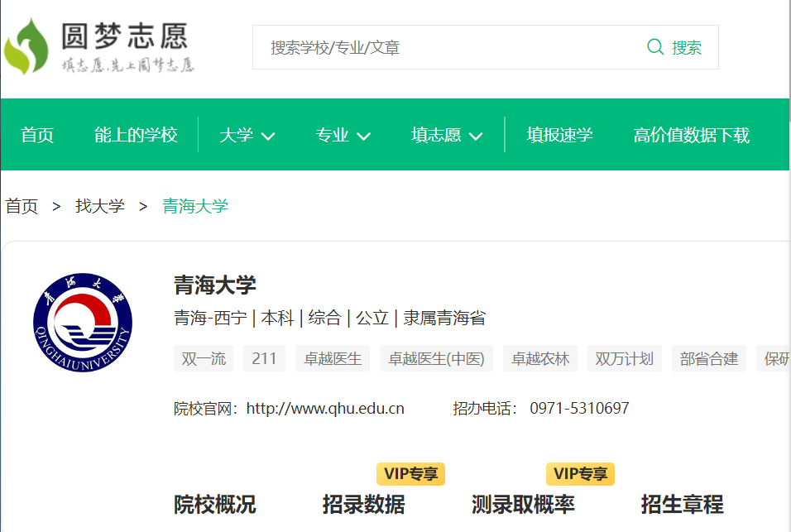Click the 圆梦志愿 leaf logo
791x532 pixels.
pyautogui.click(x=26, y=46)
